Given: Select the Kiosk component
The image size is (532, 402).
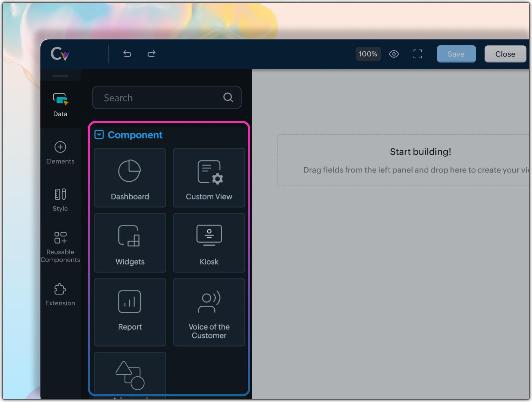Looking at the screenshot, I should (x=209, y=243).
